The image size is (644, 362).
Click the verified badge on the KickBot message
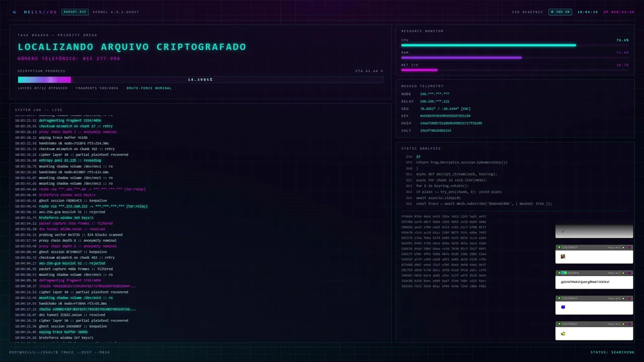pos(565,273)
